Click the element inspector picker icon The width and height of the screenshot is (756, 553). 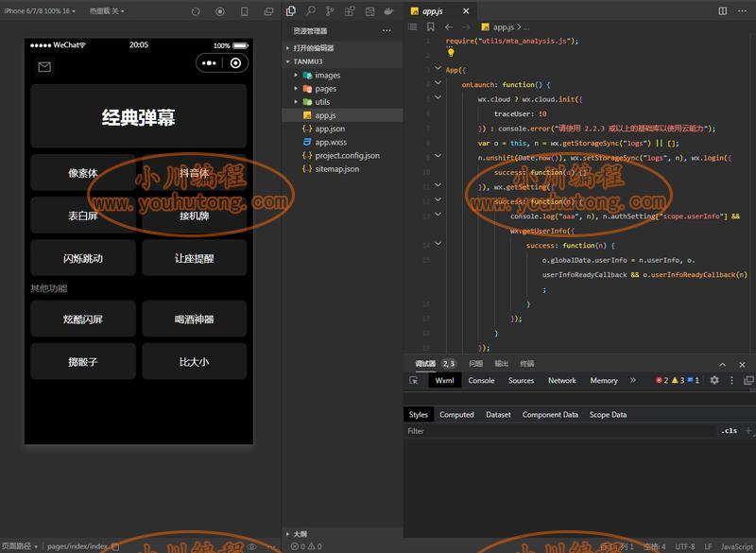(414, 380)
